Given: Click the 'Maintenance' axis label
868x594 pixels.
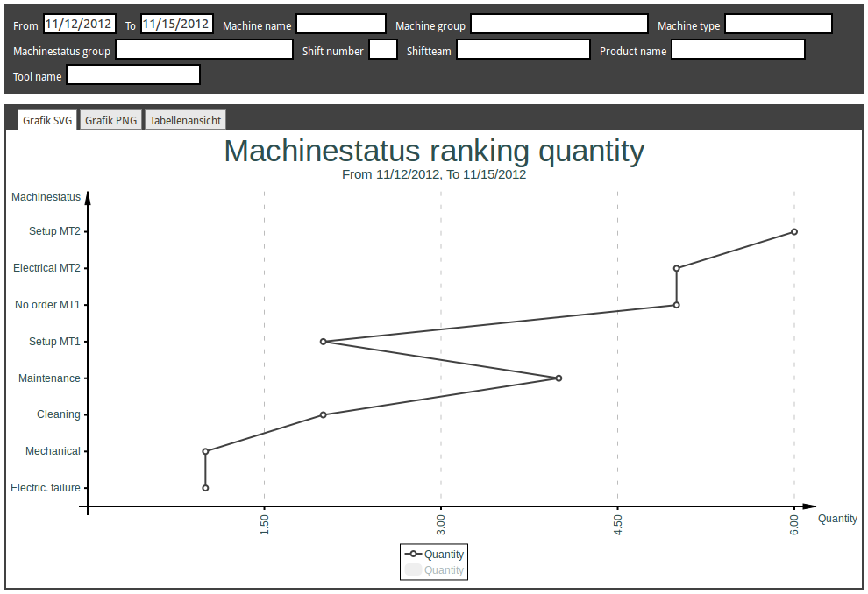Looking at the screenshot, I should (x=49, y=378).
